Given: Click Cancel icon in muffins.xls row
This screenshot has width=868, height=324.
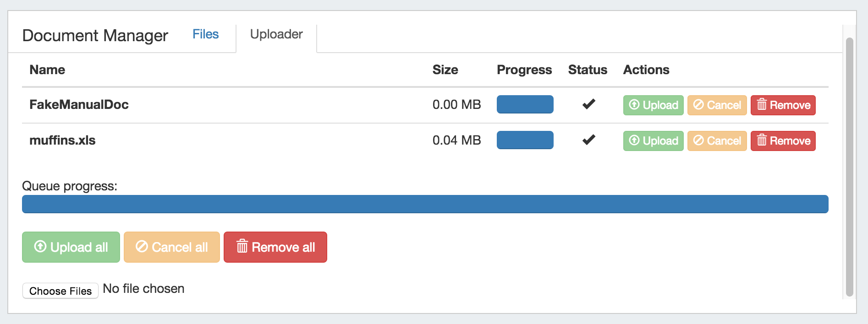Looking at the screenshot, I should (698, 140).
